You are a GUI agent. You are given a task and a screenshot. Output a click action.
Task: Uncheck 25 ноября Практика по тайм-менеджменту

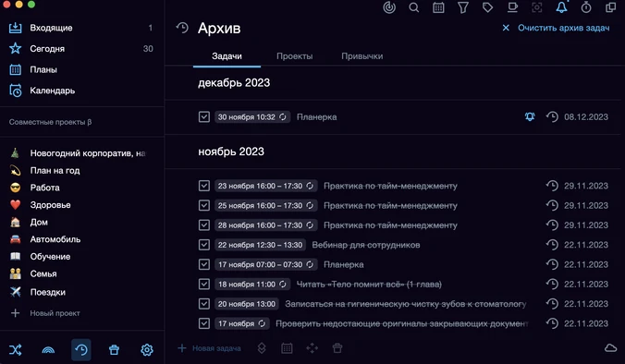click(204, 205)
